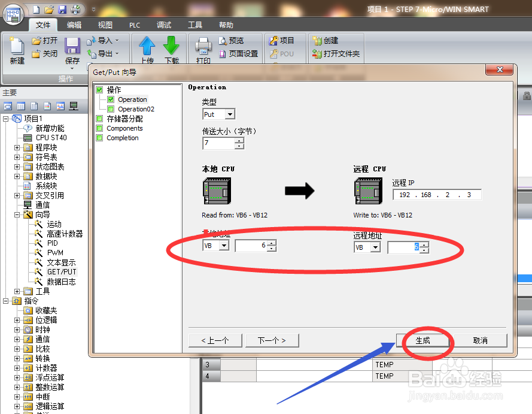532x414 pixels.
Task: Click the 远程 IP address field
Action: [437, 195]
